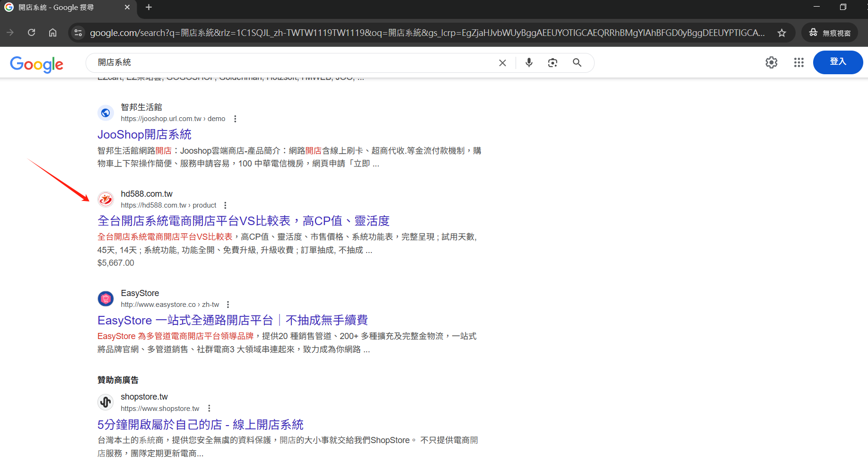The width and height of the screenshot is (868, 462).
Task: Click the EasyStore site name
Action: click(x=140, y=293)
